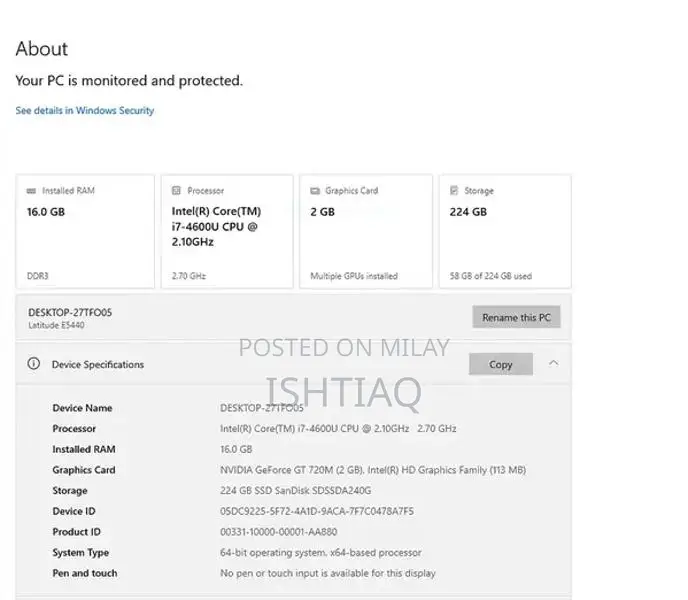The width and height of the screenshot is (688, 600).
Task: Select the i7-4600U processor card text
Action: (x=216, y=226)
